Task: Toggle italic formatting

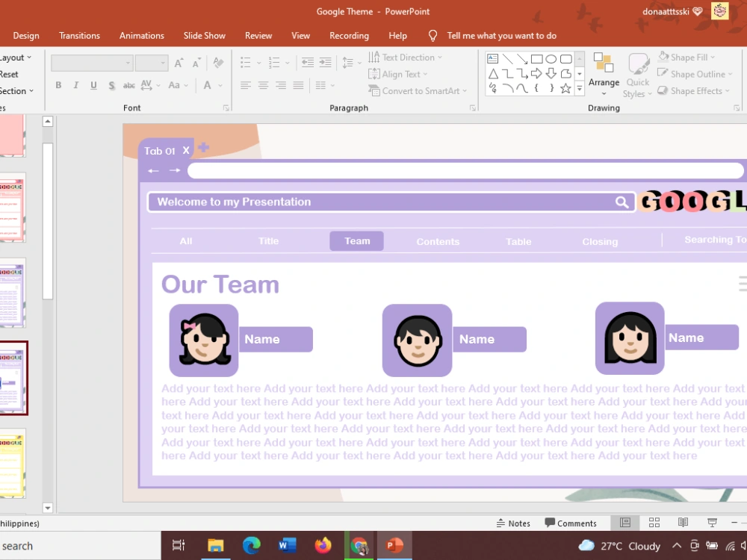Action: [75, 85]
